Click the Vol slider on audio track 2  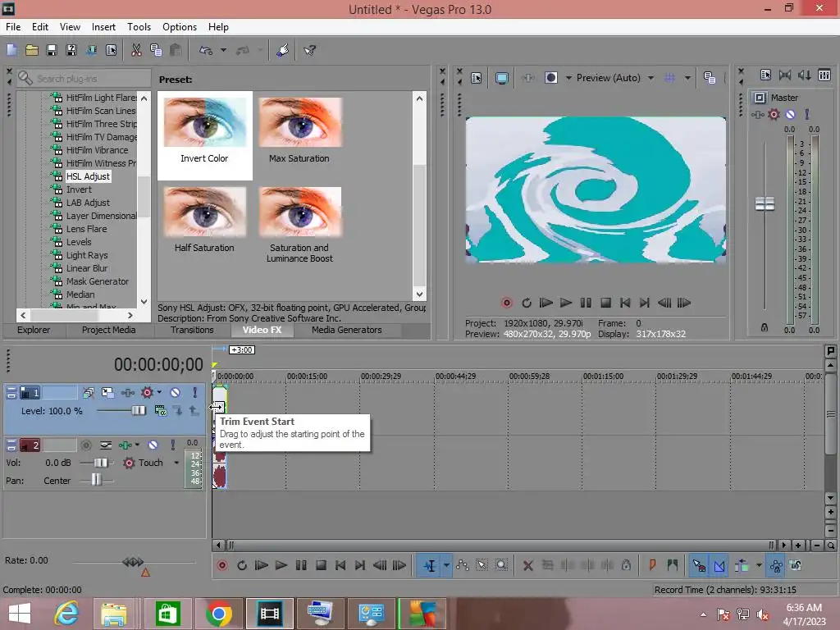100,463
